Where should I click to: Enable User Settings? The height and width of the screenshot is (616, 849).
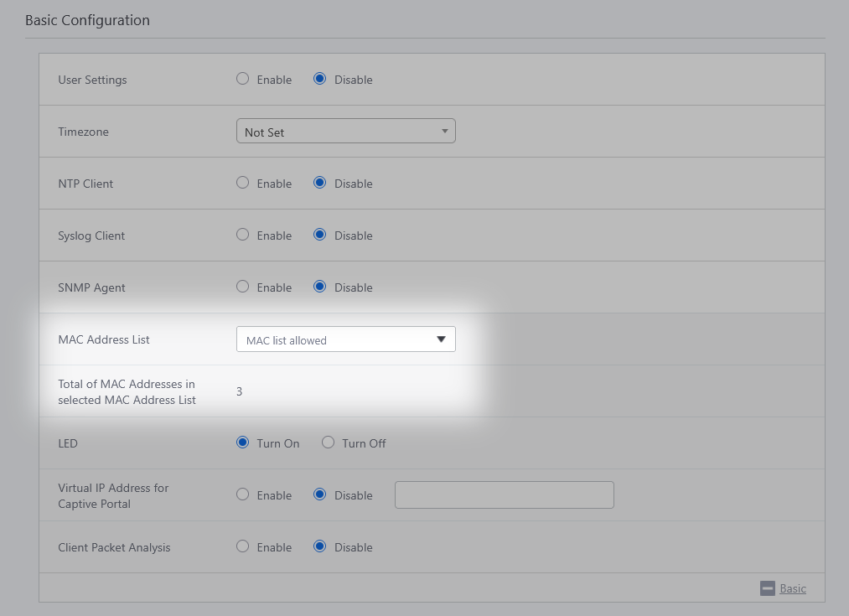click(x=243, y=79)
